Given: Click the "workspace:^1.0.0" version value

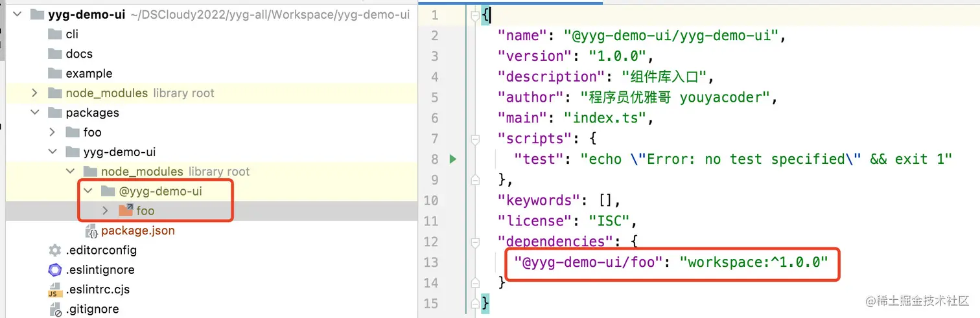Looking at the screenshot, I should pos(754,262).
